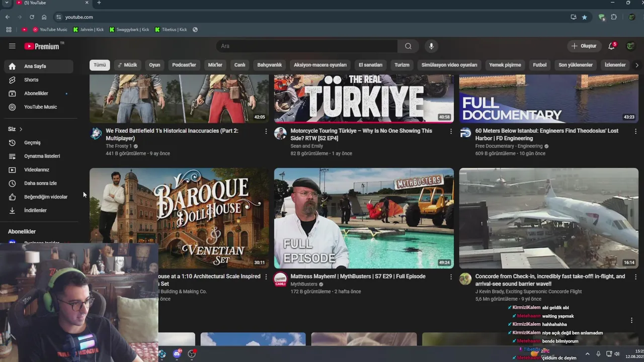Open Shorts from the sidebar
The image size is (644, 362).
pos(39,80)
